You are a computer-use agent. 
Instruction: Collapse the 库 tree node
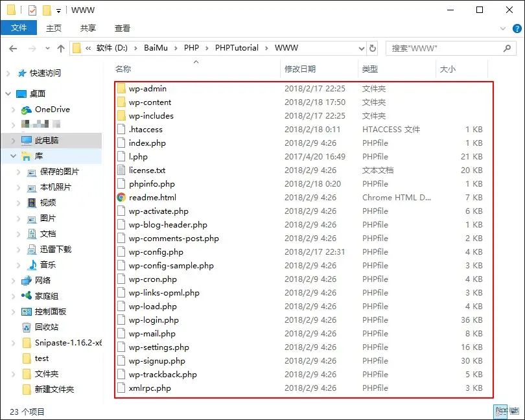click(14, 156)
